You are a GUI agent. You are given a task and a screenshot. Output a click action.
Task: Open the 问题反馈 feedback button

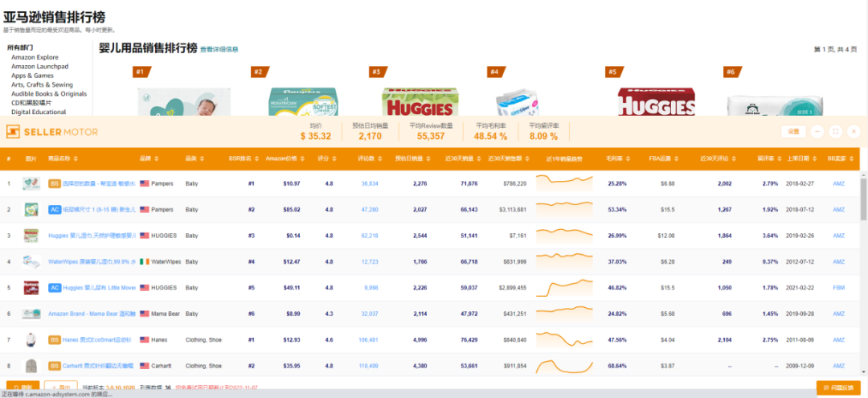[838, 388]
